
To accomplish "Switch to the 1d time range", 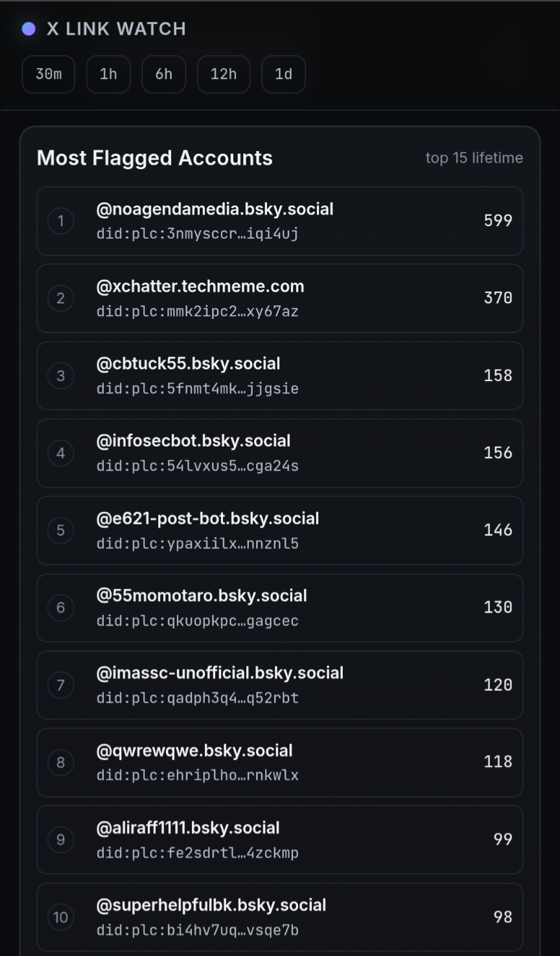I will coord(283,74).
